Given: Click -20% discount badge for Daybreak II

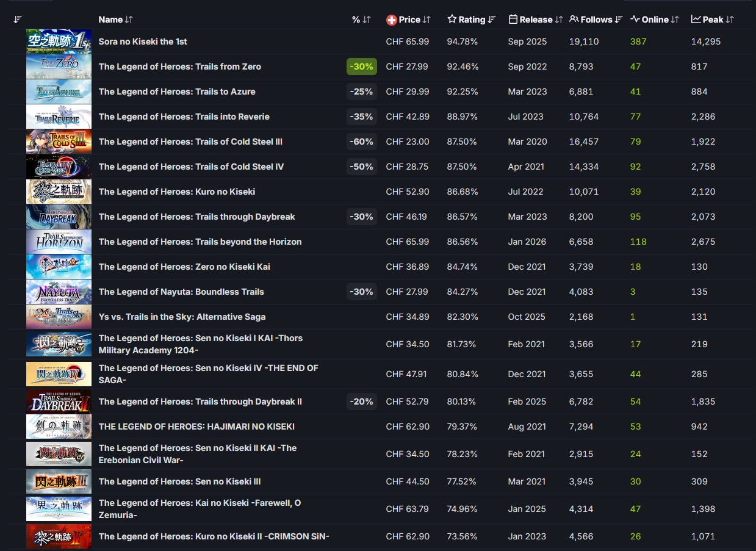Looking at the screenshot, I should [x=362, y=402].
